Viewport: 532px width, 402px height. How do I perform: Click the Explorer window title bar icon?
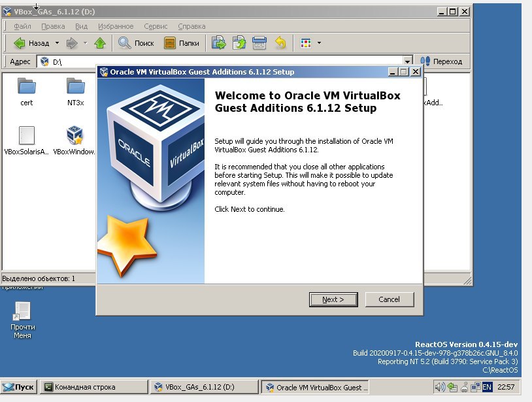coord(7,12)
